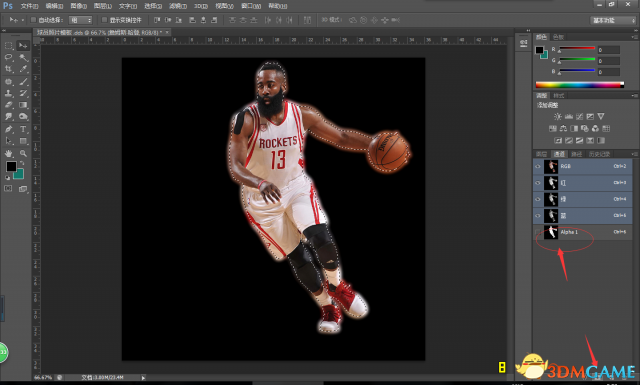Select the History Brush tool
640x385 pixels.
(x=23, y=93)
